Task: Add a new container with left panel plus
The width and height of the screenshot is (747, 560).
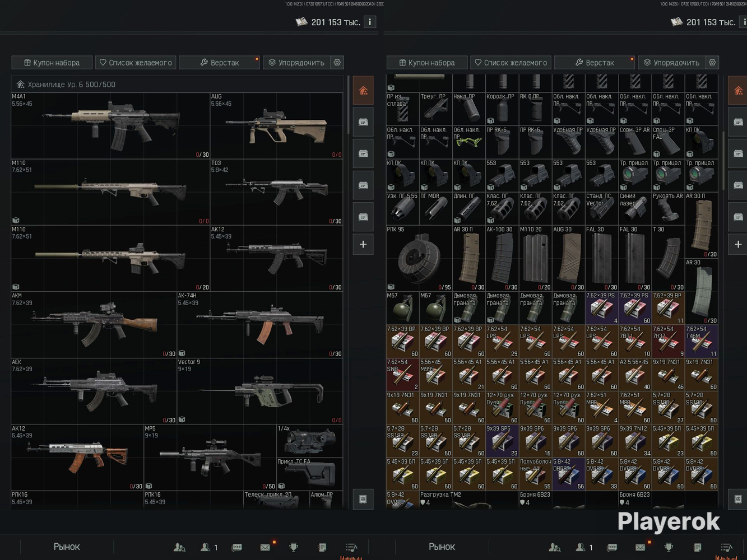Action: pyautogui.click(x=363, y=244)
